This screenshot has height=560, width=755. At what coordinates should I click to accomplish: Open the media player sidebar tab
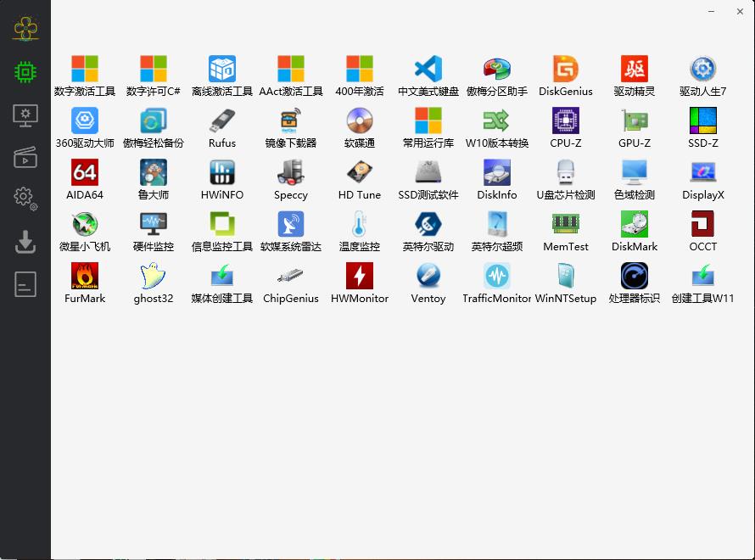[25, 157]
